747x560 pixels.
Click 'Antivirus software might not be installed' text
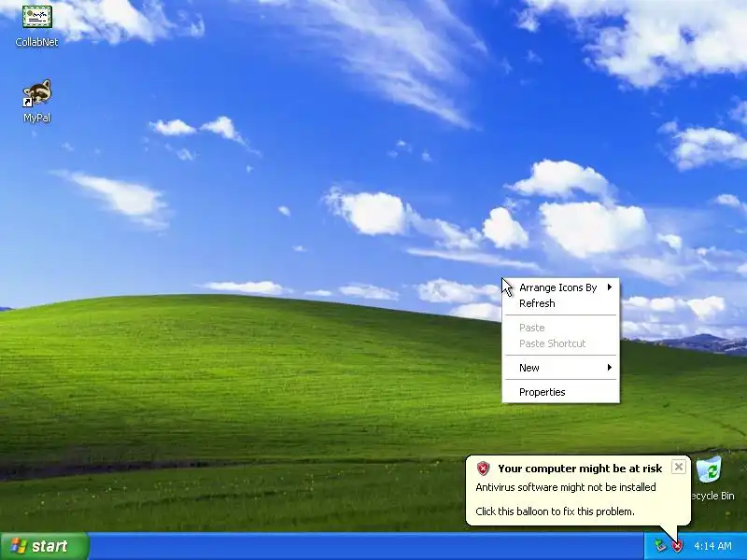click(566, 487)
